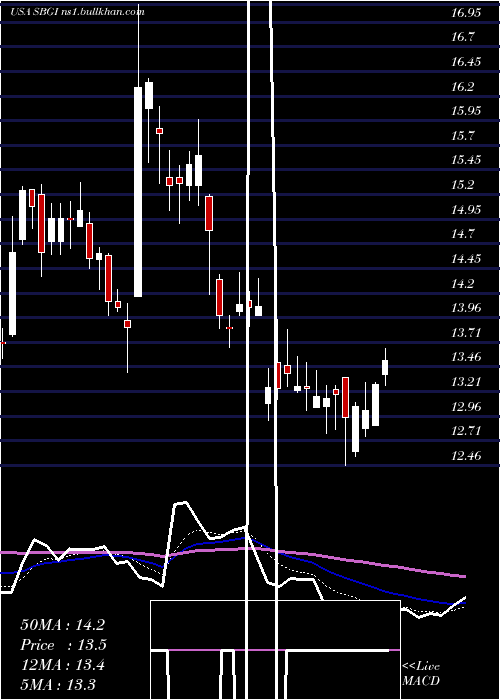Select the 16.45 price axis label
The height and width of the screenshot is (700, 500).
[x=466, y=62]
